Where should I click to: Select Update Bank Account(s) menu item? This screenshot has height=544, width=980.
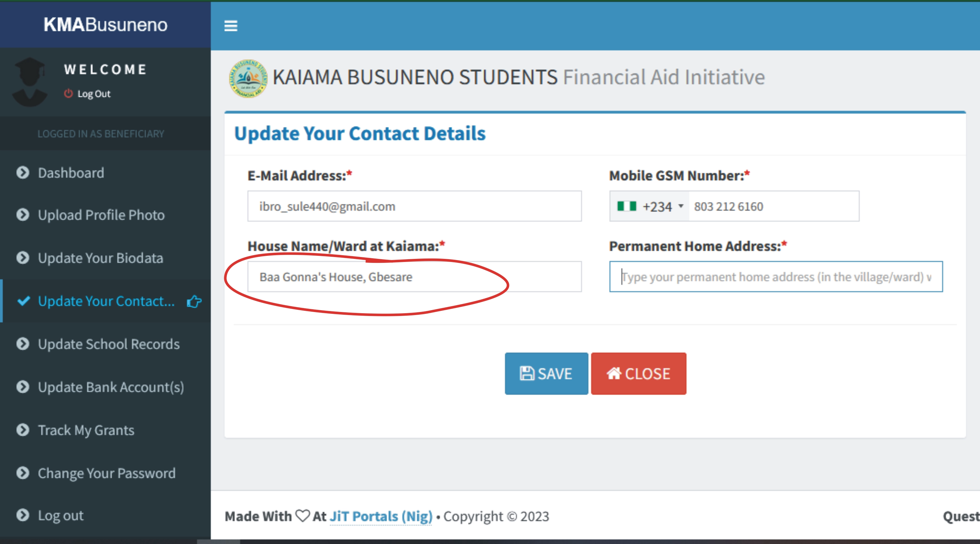(111, 387)
